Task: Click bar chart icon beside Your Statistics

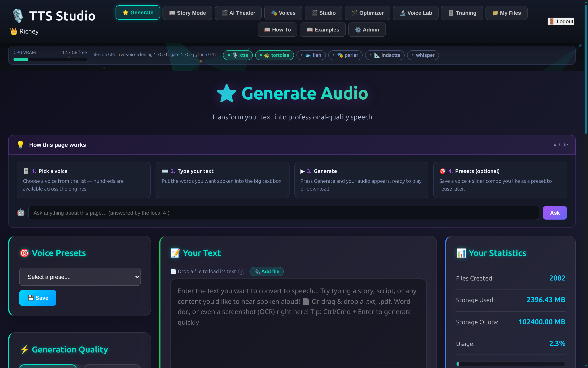Action: pos(461,253)
